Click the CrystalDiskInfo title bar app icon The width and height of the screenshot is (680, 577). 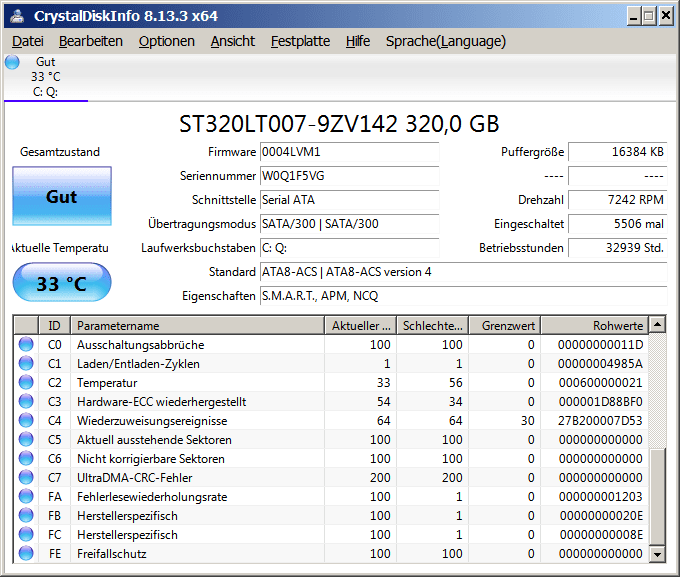point(18,16)
